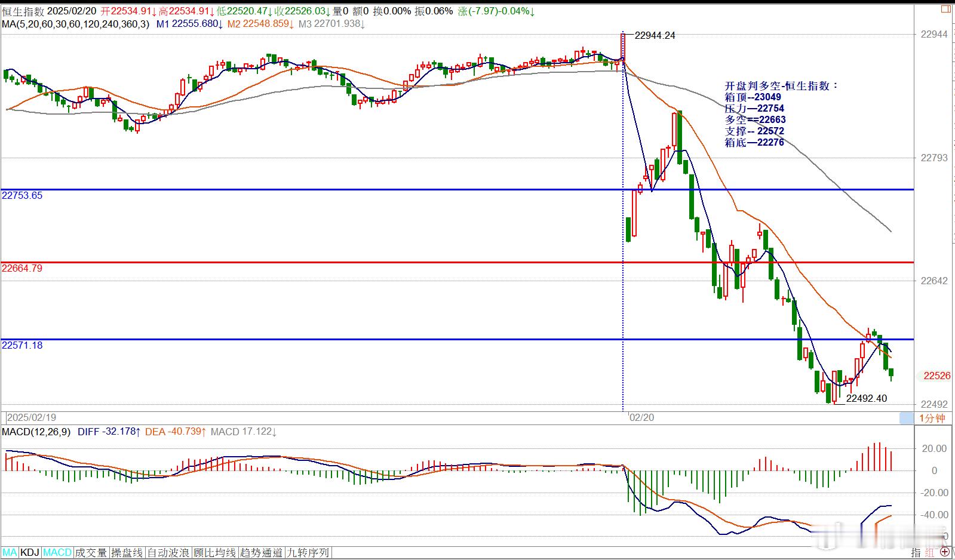Click the red 组 button at bottom right
This screenshot has width=955, height=560.
pos(930,553)
